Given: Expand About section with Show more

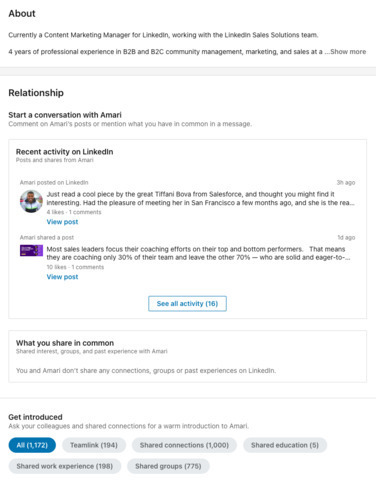Looking at the screenshot, I should 348,52.
